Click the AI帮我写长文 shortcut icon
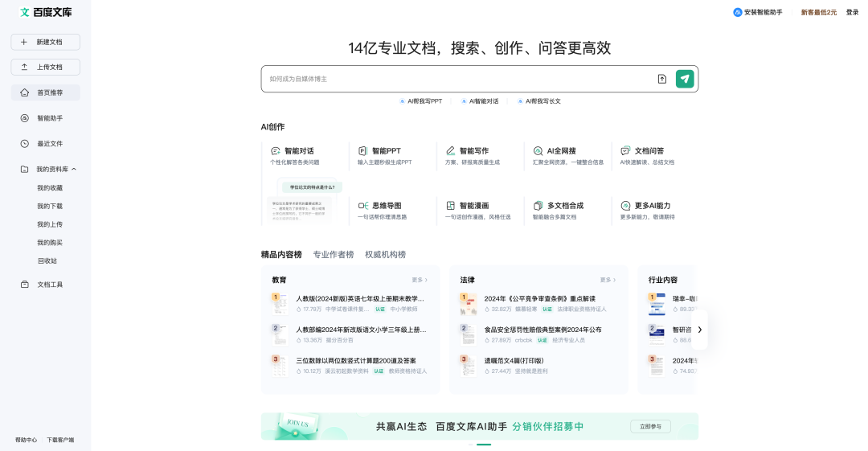The image size is (868, 451). tap(520, 101)
